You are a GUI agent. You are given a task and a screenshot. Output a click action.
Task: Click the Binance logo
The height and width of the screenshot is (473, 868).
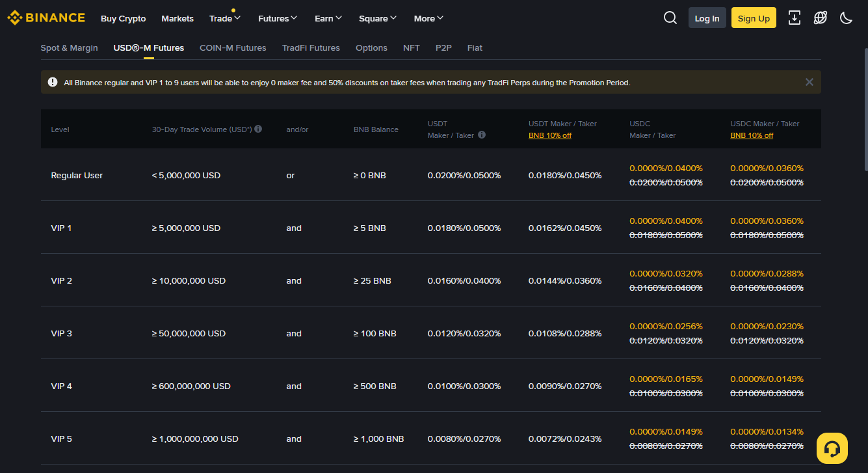[x=46, y=18]
